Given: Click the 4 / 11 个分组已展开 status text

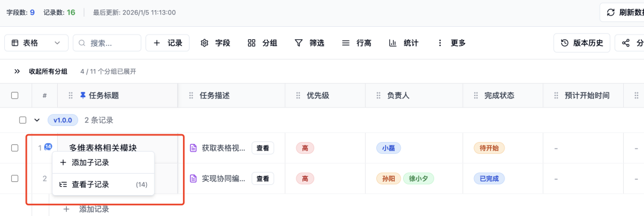Looking at the screenshot, I should point(109,72).
